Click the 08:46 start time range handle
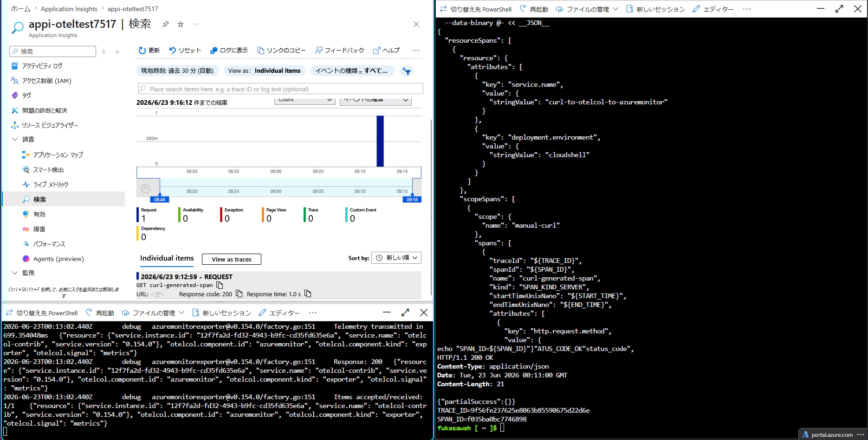 (160, 199)
